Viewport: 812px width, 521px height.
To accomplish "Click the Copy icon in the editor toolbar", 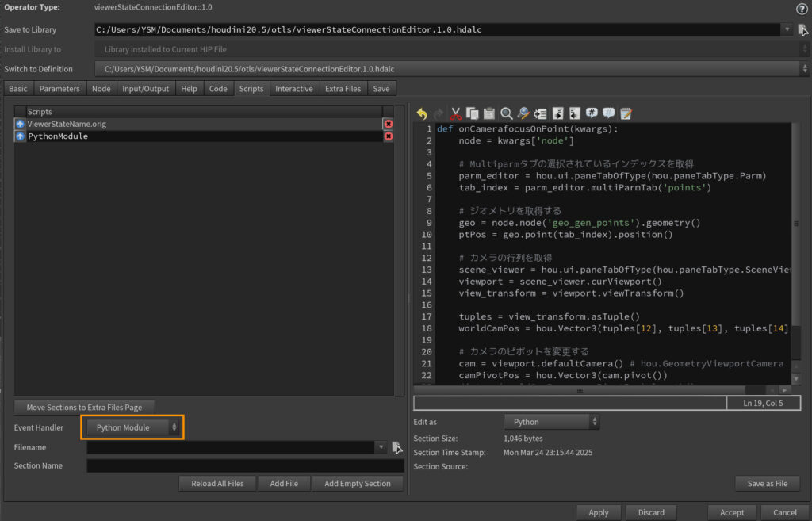I will pos(473,113).
